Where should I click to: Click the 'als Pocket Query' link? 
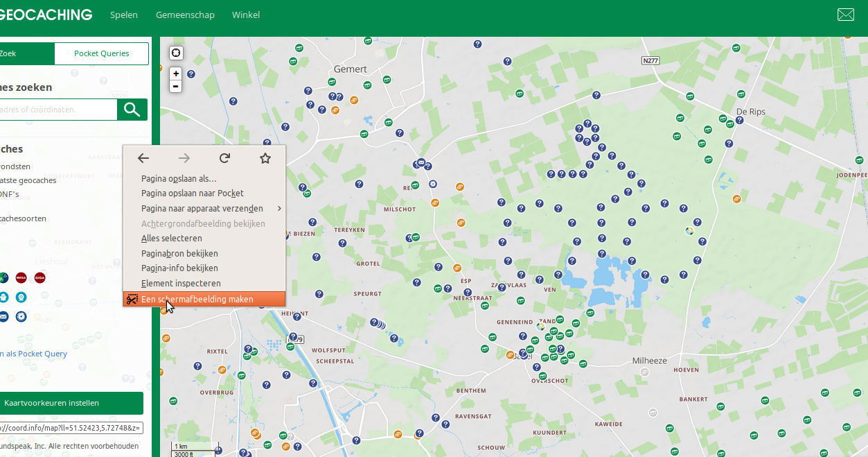[x=35, y=354]
